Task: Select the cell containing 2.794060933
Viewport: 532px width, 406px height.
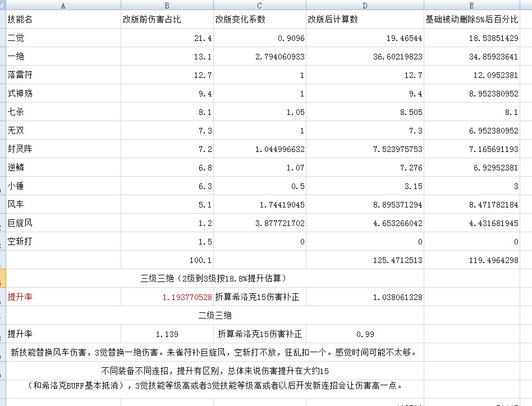Action: coord(259,57)
